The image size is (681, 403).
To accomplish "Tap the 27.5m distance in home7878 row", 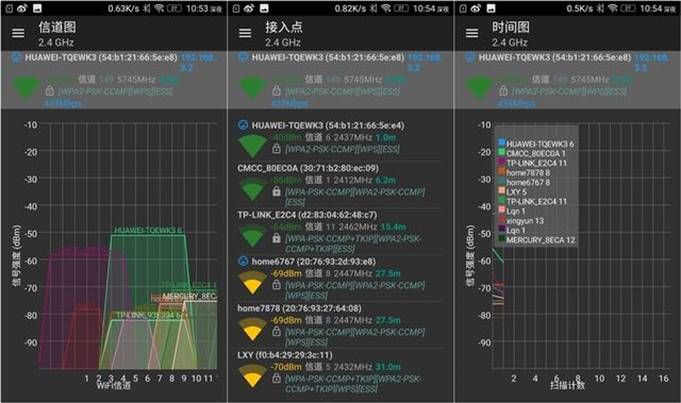I will (x=388, y=320).
